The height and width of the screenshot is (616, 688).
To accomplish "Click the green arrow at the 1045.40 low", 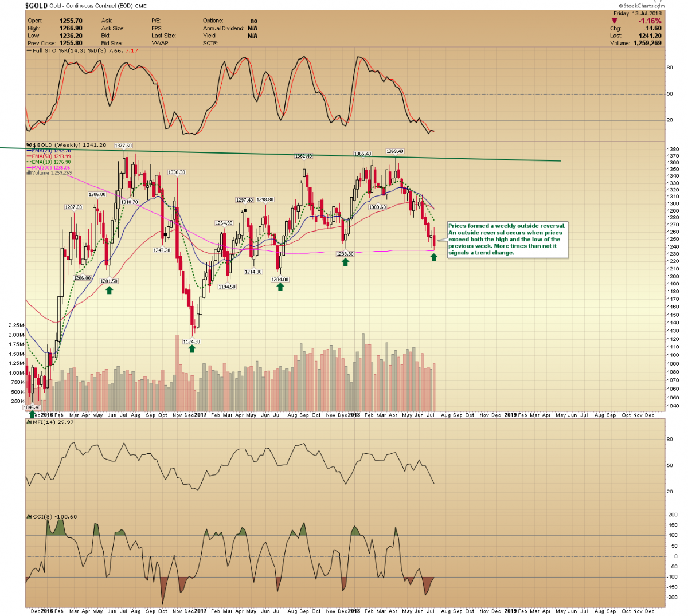I will tap(32, 414).
